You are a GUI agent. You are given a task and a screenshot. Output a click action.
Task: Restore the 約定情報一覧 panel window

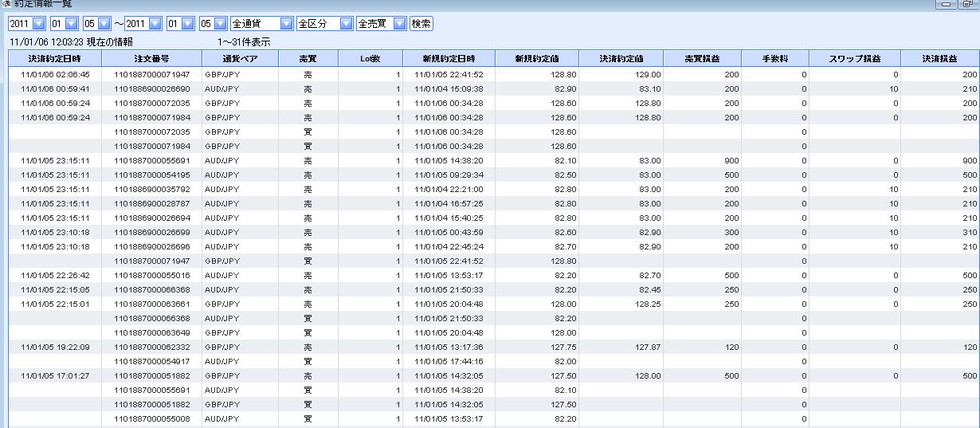(967, 5)
